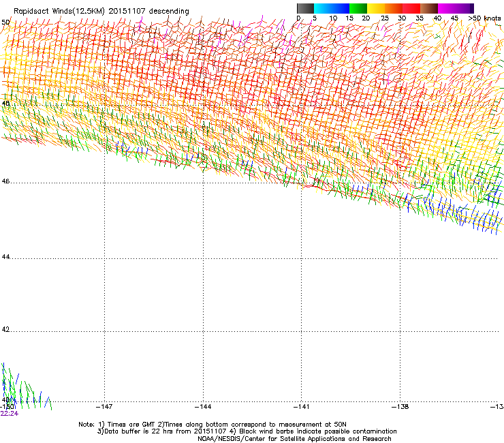Click the longitude label '-147'

coord(104,407)
